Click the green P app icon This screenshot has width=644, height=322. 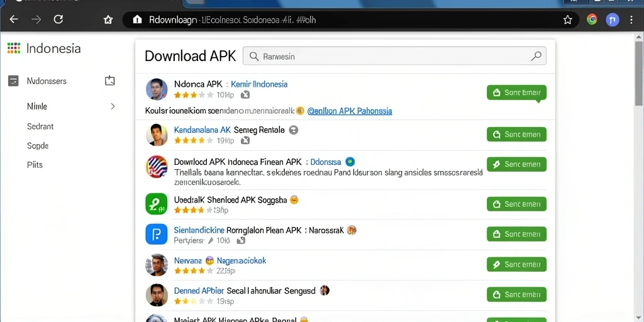(157, 204)
